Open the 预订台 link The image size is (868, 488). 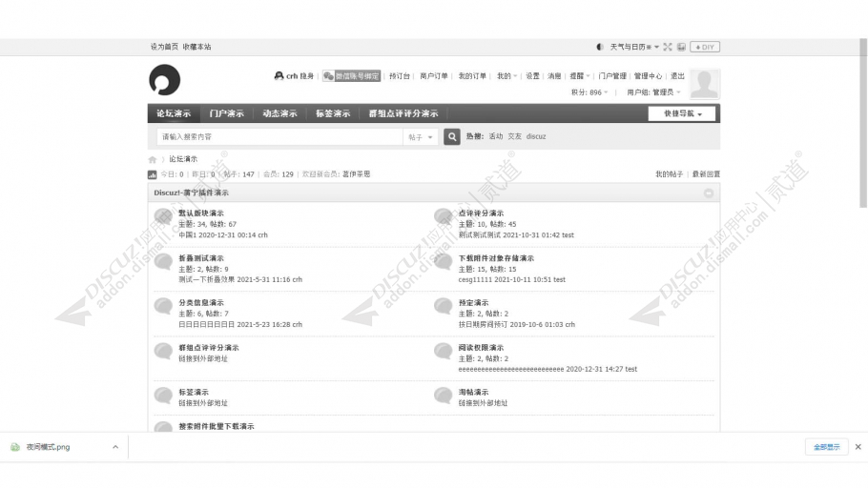tap(399, 76)
